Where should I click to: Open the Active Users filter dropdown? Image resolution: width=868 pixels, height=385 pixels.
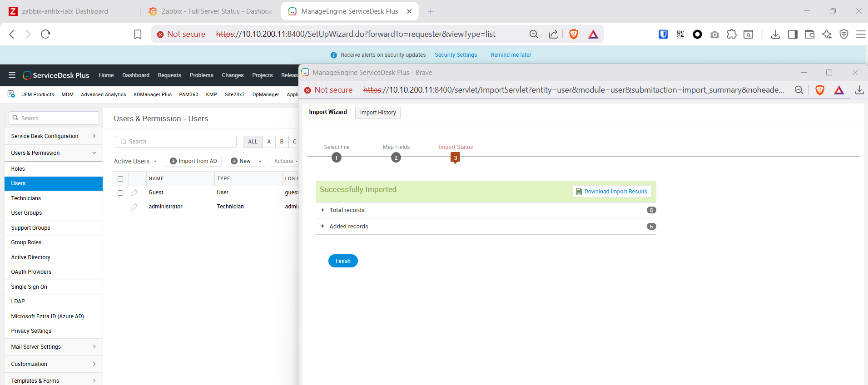click(x=135, y=161)
